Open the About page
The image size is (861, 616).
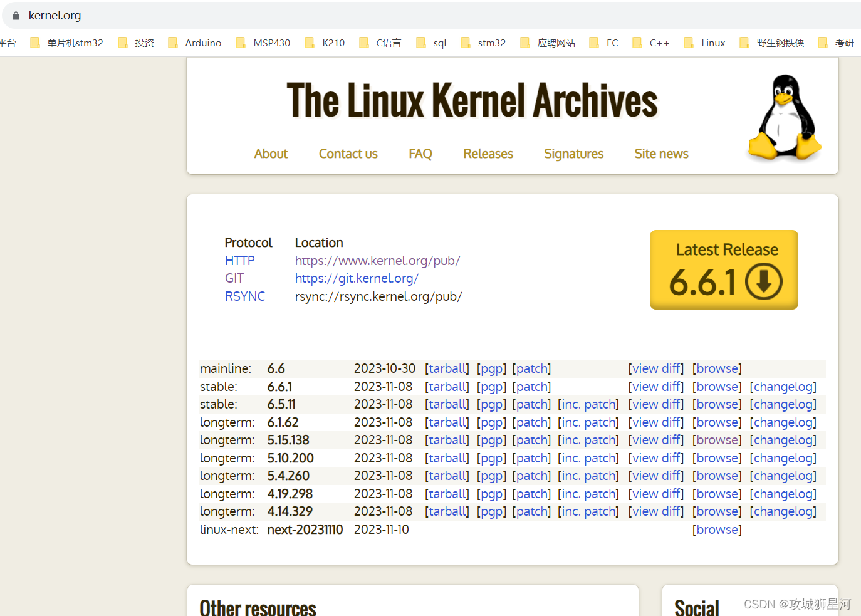(x=271, y=154)
